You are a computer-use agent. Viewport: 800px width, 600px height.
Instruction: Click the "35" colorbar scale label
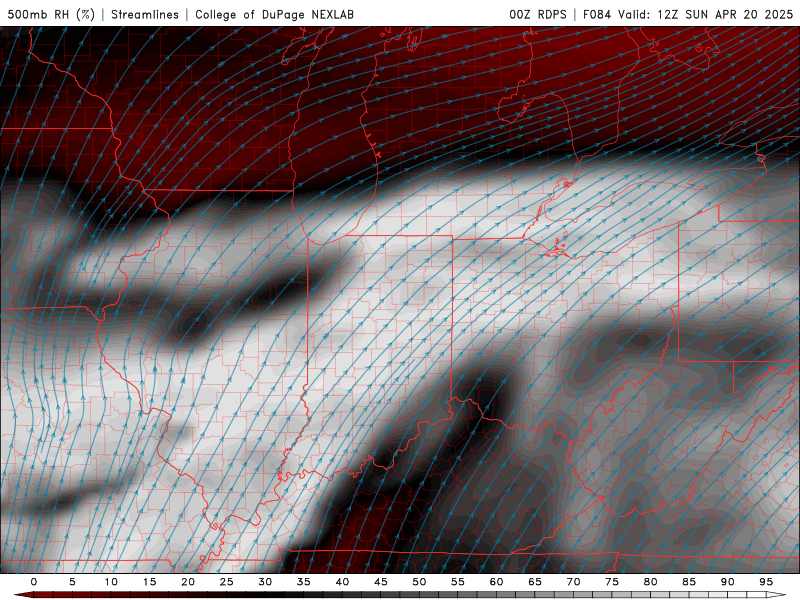click(x=304, y=582)
